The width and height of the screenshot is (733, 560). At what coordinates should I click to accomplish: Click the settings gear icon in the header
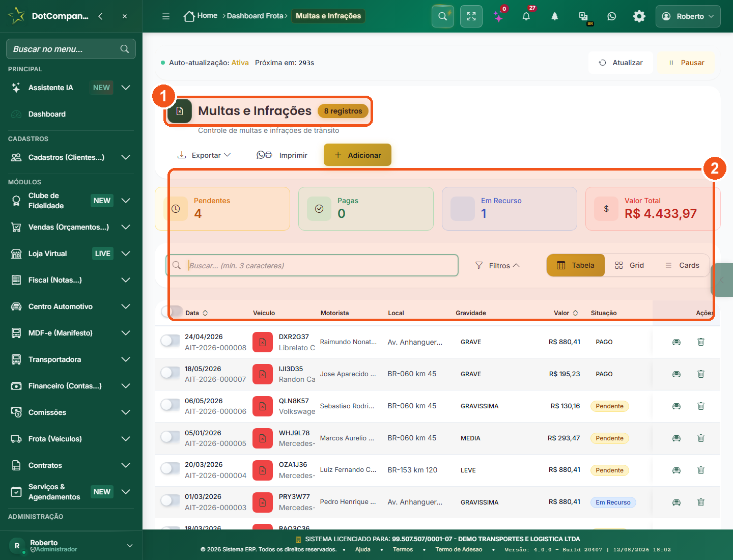(x=639, y=16)
